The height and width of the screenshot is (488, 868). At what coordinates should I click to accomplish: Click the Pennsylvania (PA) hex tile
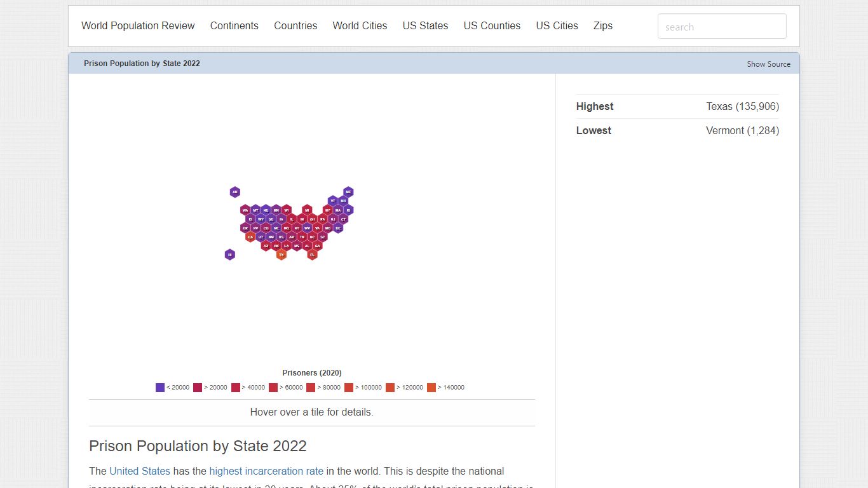(x=322, y=219)
